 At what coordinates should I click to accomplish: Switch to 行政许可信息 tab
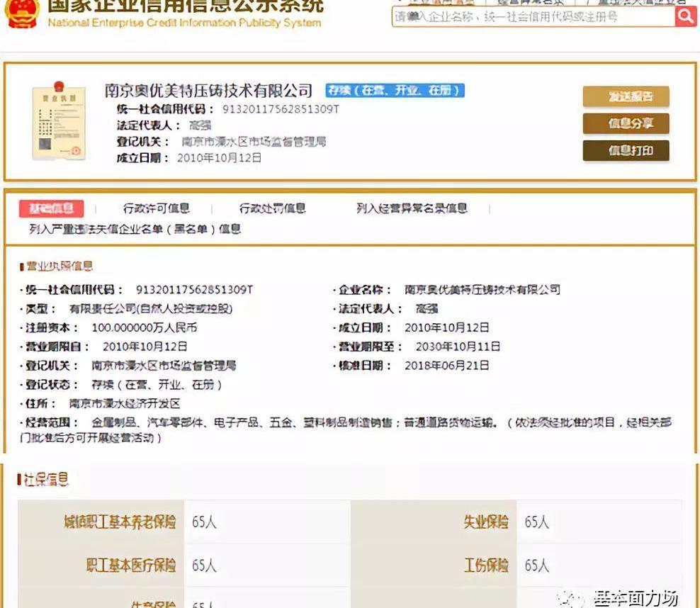pos(157,208)
